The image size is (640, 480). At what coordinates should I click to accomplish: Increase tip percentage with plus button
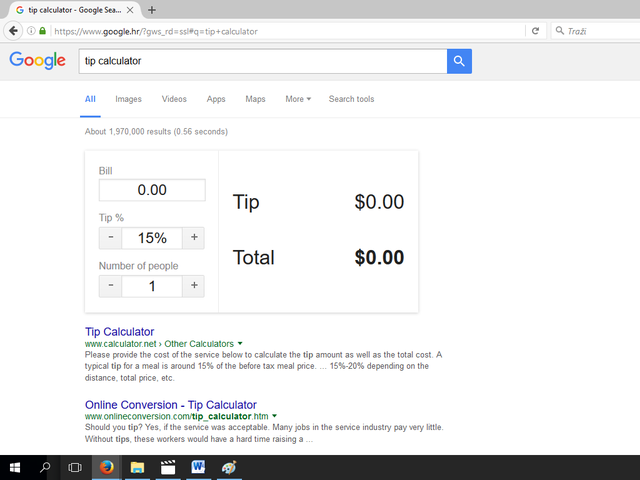coord(194,238)
